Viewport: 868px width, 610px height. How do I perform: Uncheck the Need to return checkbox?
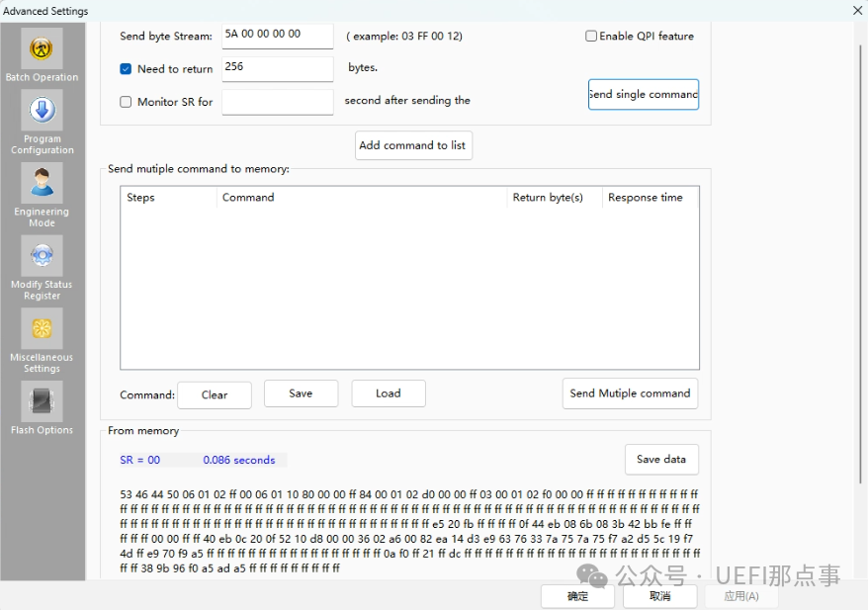coord(126,69)
